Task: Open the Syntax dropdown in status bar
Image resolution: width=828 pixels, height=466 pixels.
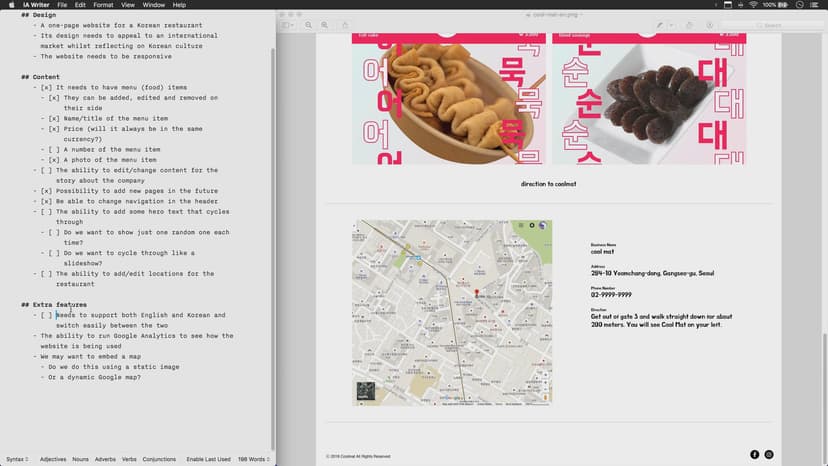Action: (17, 459)
